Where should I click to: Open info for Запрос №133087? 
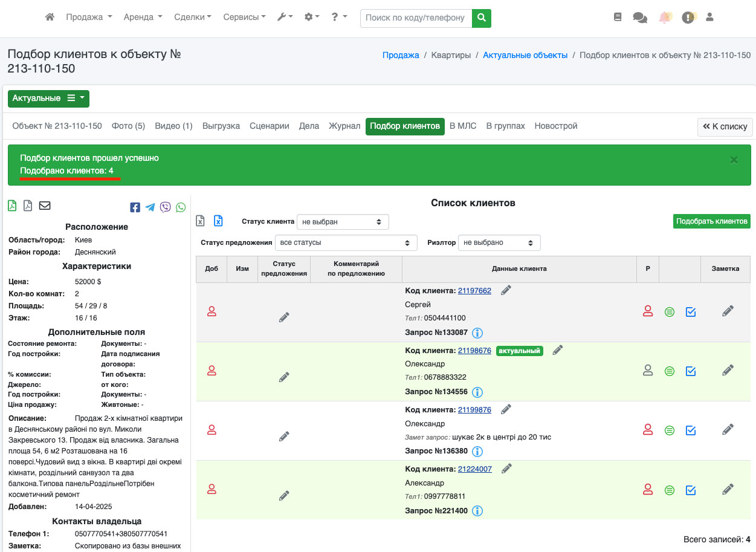point(477,333)
